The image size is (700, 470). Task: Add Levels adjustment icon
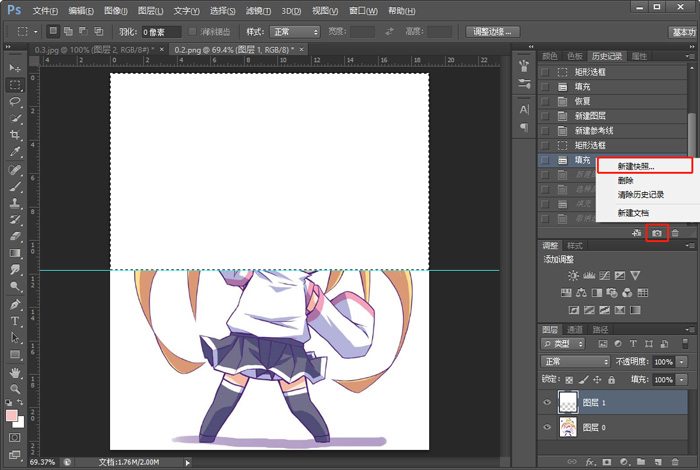(x=589, y=275)
